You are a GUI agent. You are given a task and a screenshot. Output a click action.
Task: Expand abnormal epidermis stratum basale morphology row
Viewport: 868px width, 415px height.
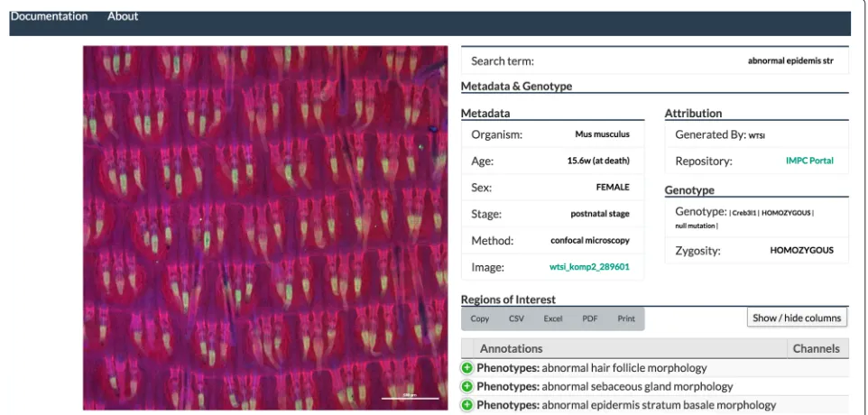tap(466, 406)
